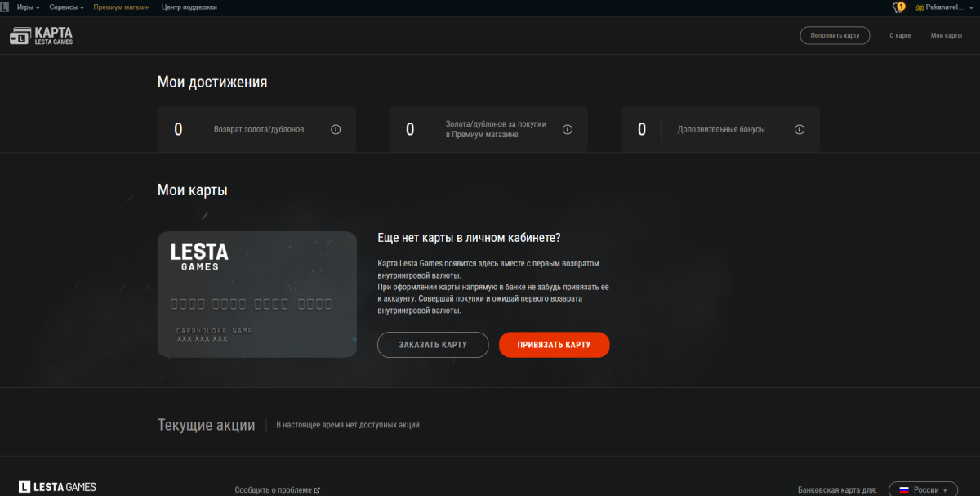This screenshot has width=980, height=496.
Task: Click the Дополнительные бонусы label
Action: click(721, 129)
